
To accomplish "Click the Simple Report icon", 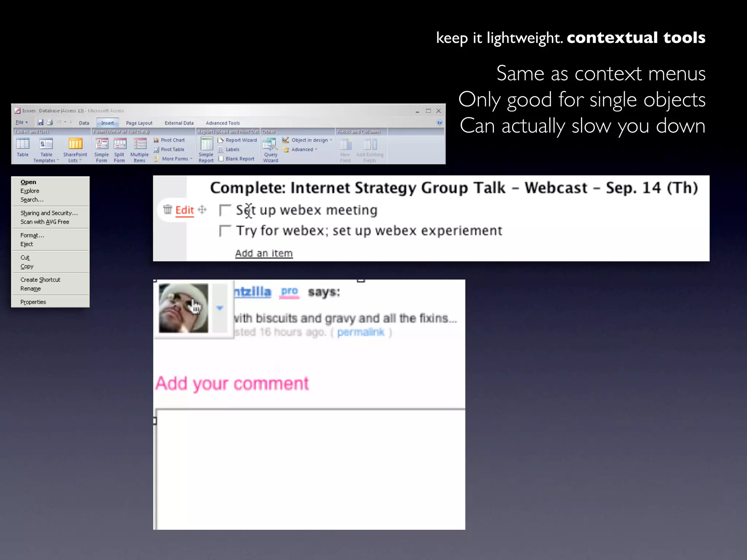I will (206, 150).
